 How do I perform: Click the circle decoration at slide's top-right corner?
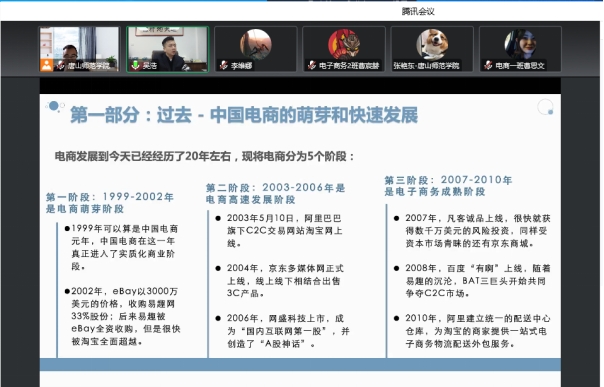pyautogui.click(x=545, y=107)
